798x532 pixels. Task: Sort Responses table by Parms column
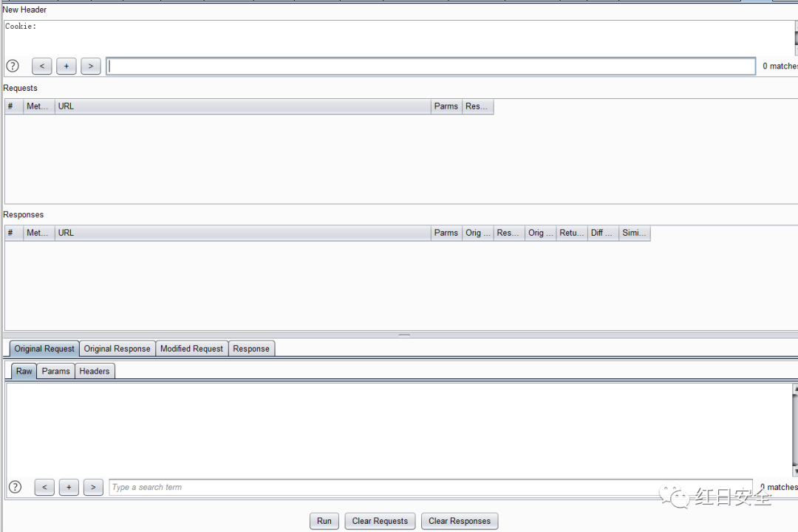point(446,233)
